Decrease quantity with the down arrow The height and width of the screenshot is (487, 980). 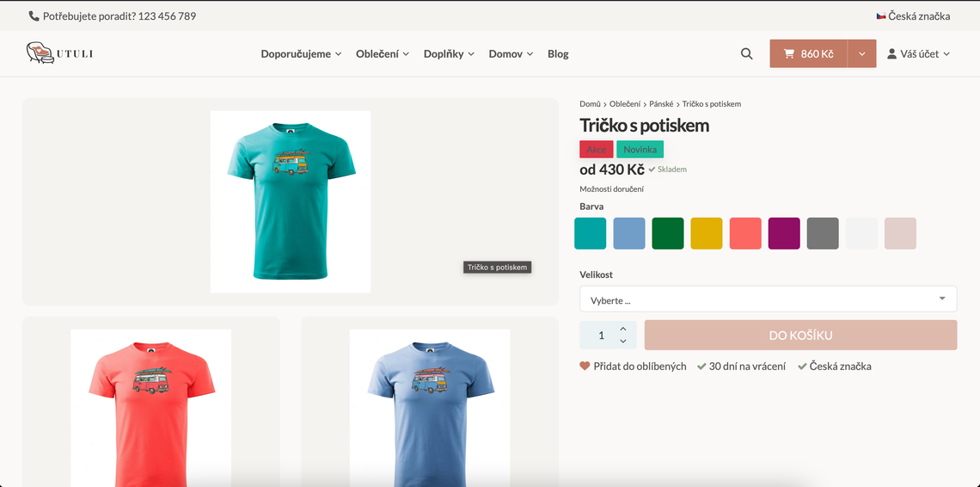(623, 342)
